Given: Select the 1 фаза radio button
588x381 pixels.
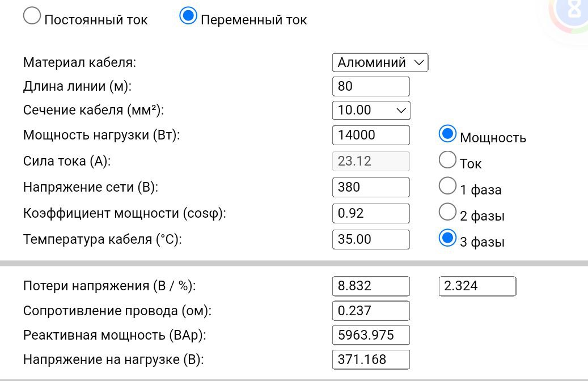Looking at the screenshot, I should click(447, 186).
